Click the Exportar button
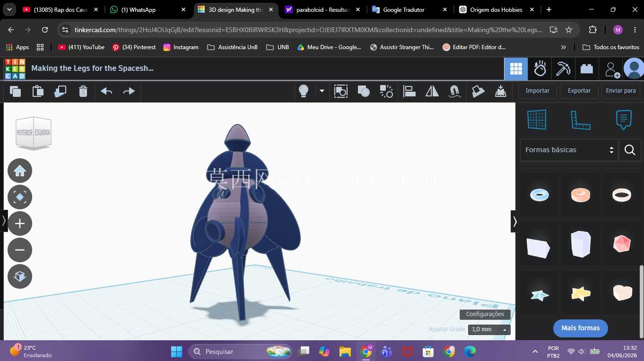The height and width of the screenshot is (361, 644). pyautogui.click(x=579, y=91)
